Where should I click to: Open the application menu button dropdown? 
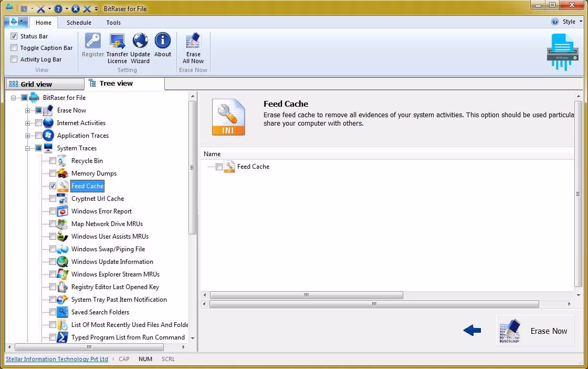pyautogui.click(x=16, y=22)
